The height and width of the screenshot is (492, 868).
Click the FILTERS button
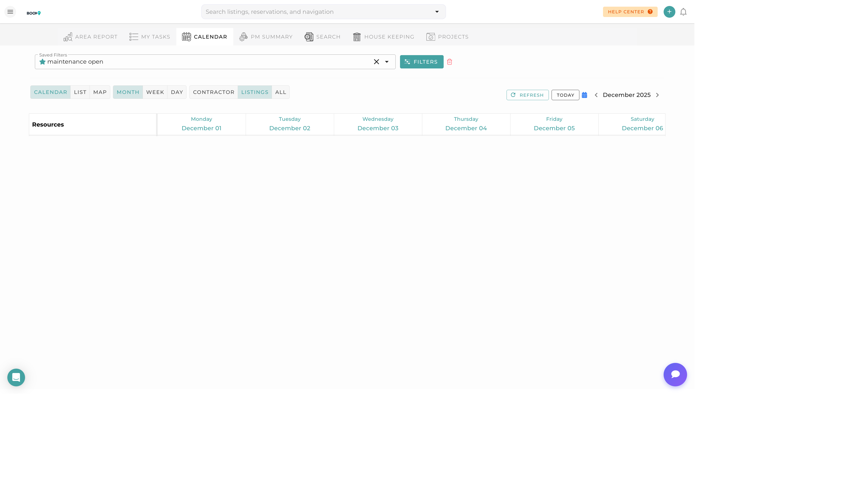coord(422,62)
